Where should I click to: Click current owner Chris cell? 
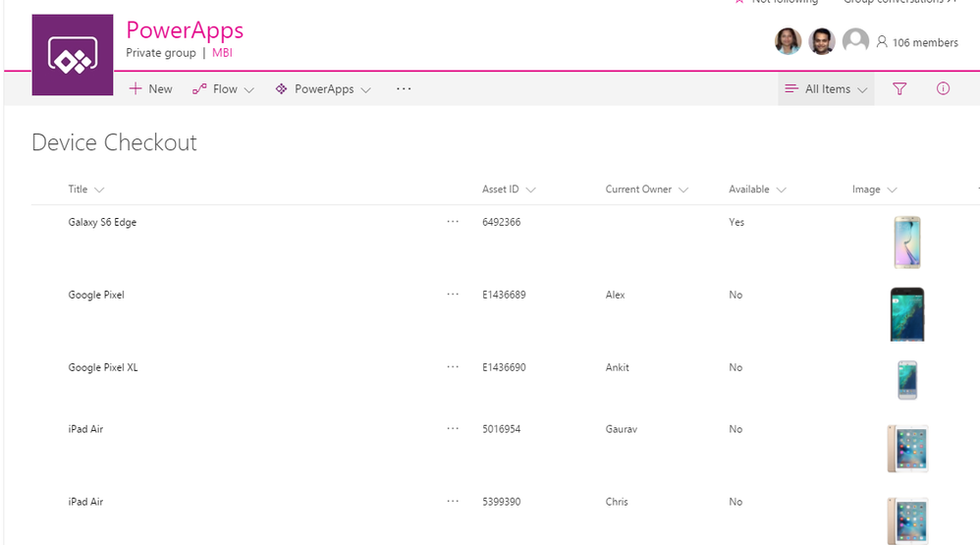(617, 501)
